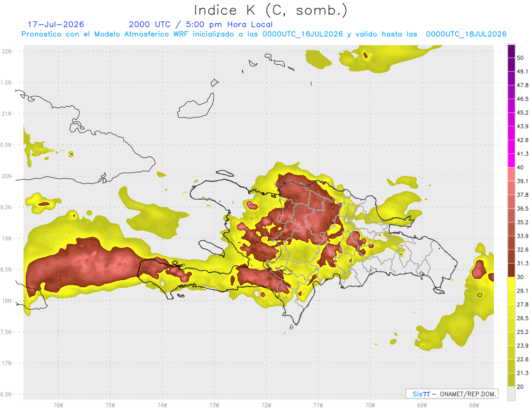Click the "47.8" value on the color scale
Image resolution: width=532 pixels, height=411 pixels.
[x=522, y=86]
